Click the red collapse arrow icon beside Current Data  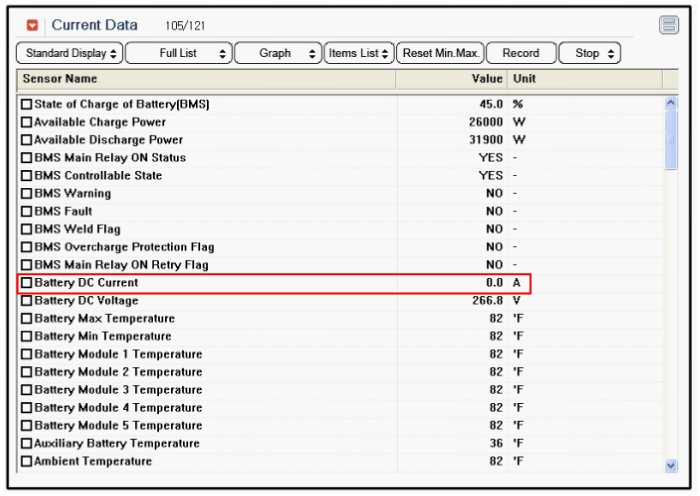click(x=33, y=25)
